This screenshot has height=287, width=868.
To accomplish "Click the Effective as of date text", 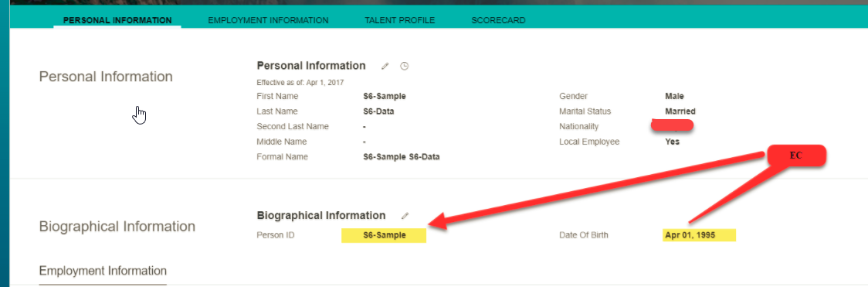I will point(300,83).
